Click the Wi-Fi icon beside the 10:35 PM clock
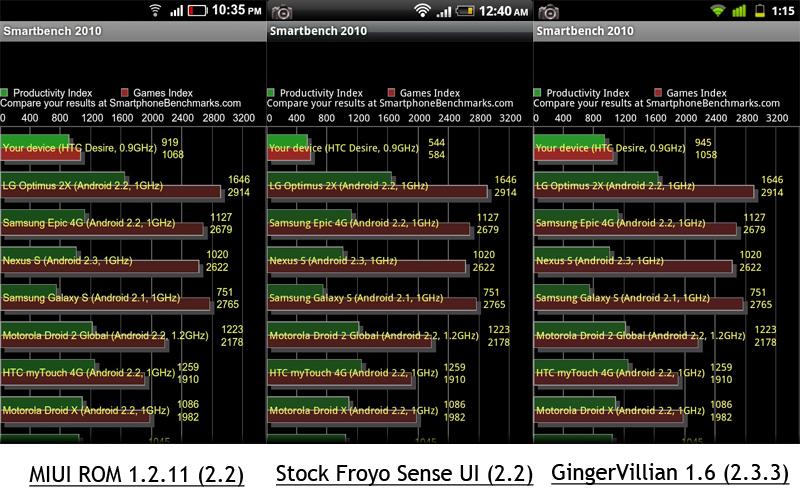 point(155,10)
